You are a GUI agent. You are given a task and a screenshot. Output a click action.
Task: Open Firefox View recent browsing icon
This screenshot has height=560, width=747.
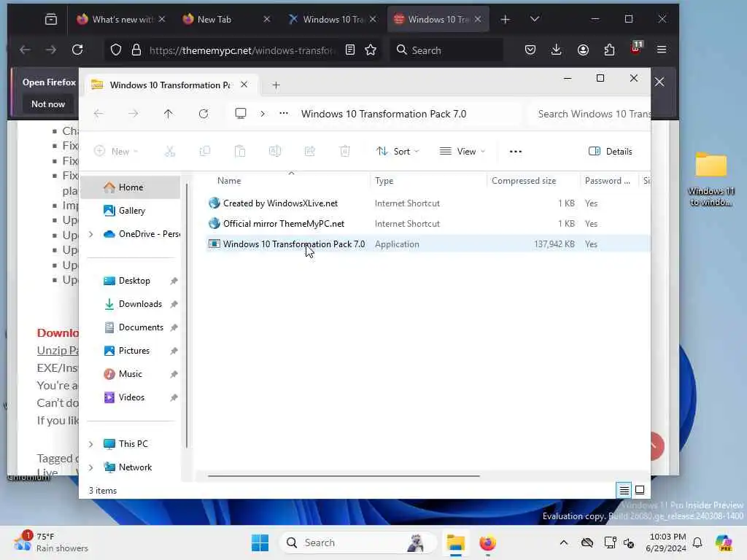click(x=51, y=19)
